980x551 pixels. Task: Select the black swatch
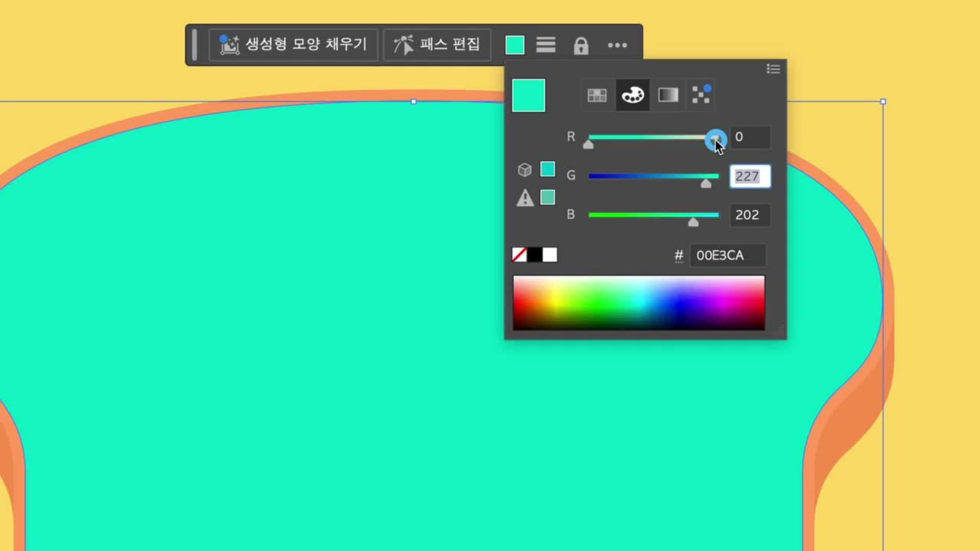click(x=534, y=255)
